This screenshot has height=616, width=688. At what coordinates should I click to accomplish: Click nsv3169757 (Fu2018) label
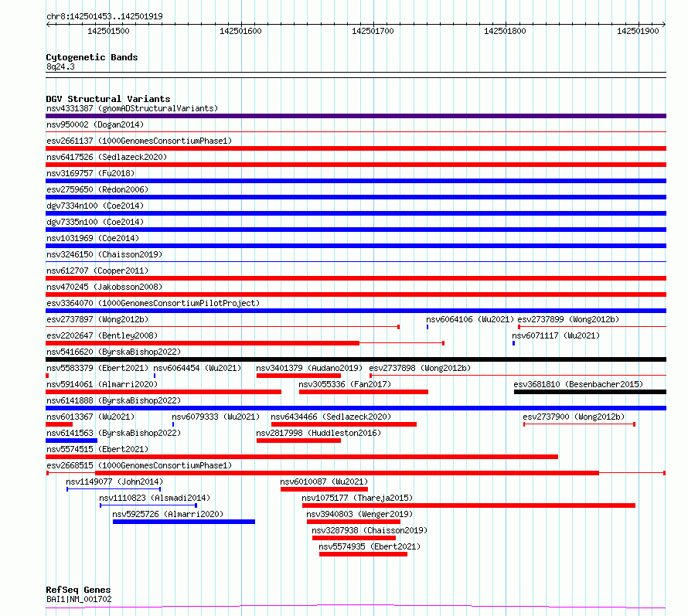click(90, 173)
